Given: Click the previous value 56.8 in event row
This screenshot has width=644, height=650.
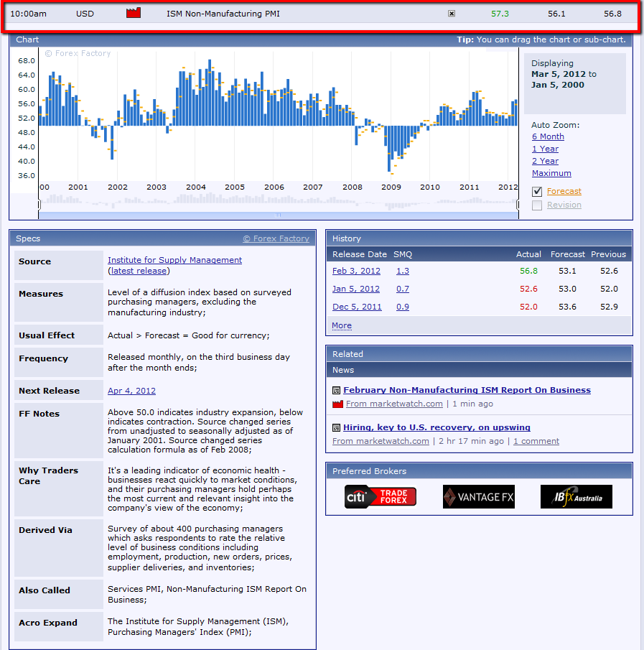Looking at the screenshot, I should (612, 14).
